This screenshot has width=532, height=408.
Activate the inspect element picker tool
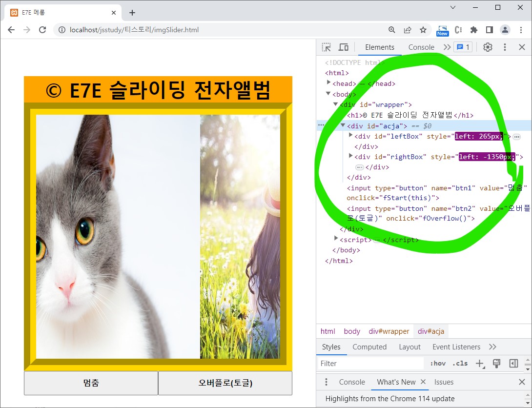[x=327, y=47]
